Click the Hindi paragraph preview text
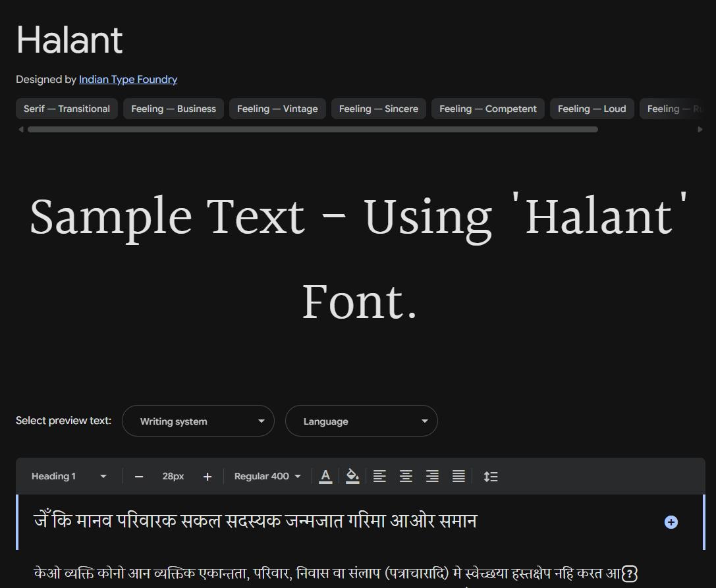This screenshot has height=588, width=716. [336, 574]
